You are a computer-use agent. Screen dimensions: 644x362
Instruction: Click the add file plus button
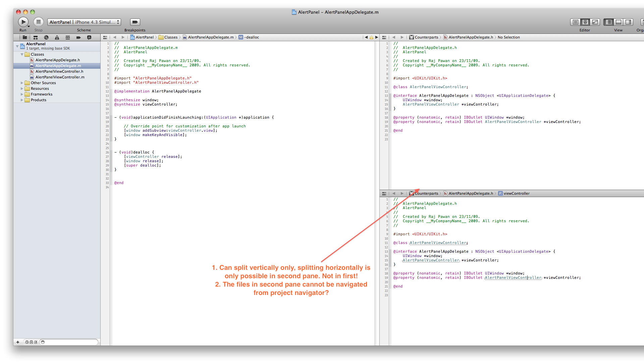tap(18, 342)
